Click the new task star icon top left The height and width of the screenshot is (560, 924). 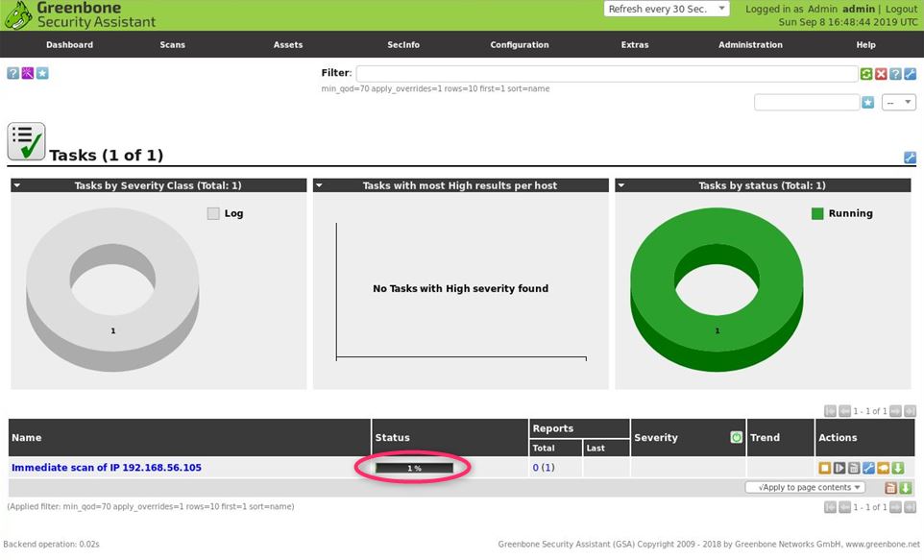(42, 73)
